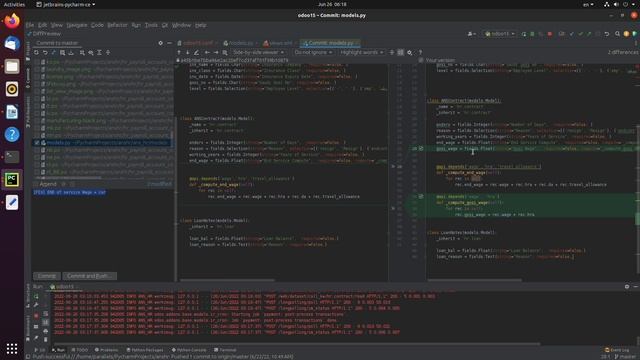This screenshot has height=360, width=640.
Task: Toggle synchronize scrolling icon in diff toolbar
Action: (400, 53)
